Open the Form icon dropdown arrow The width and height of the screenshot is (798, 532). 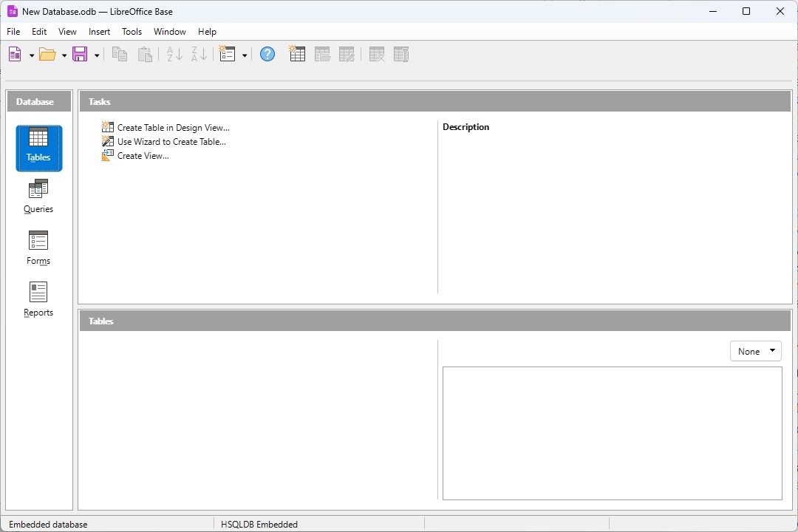click(x=245, y=55)
